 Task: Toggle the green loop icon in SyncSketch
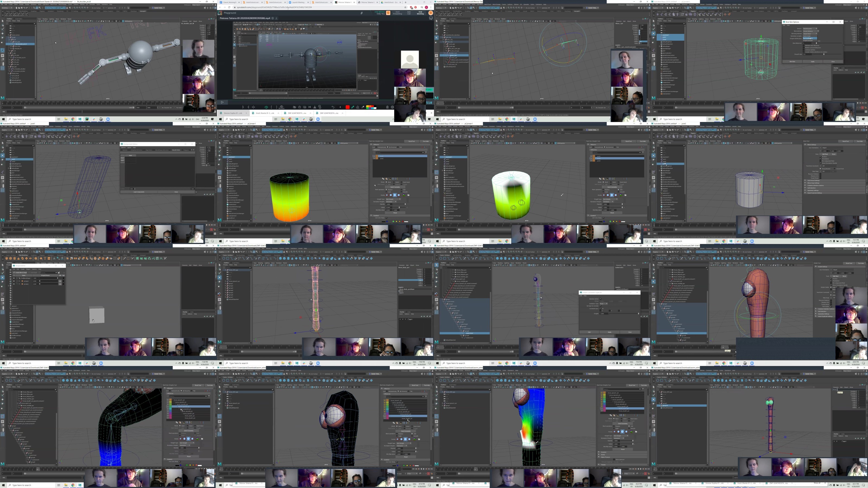coord(267,107)
